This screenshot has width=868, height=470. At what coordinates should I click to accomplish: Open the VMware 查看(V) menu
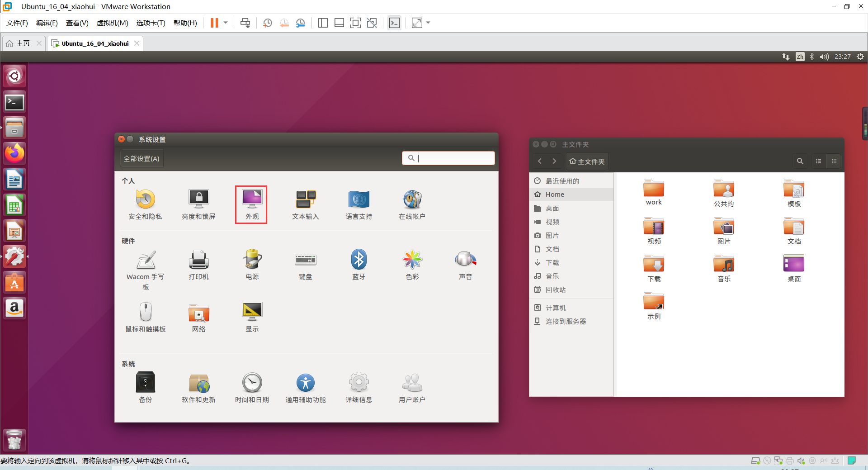point(77,23)
